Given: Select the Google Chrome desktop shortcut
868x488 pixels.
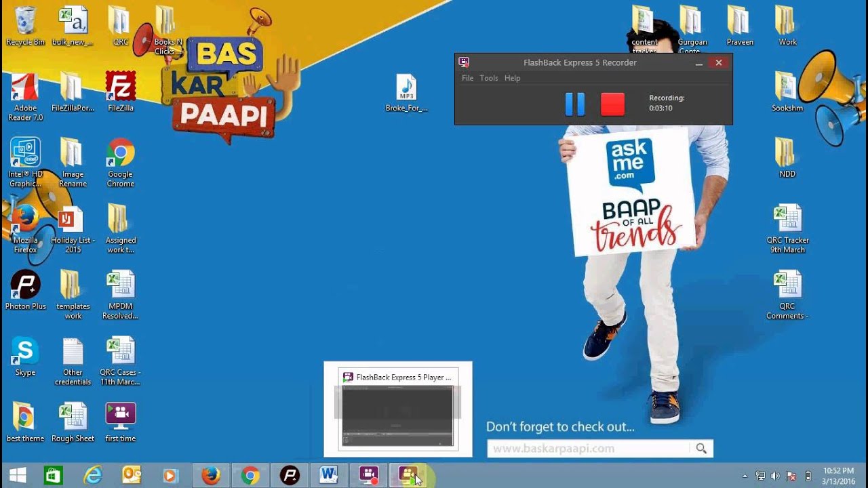Looking at the screenshot, I should pos(120,163).
